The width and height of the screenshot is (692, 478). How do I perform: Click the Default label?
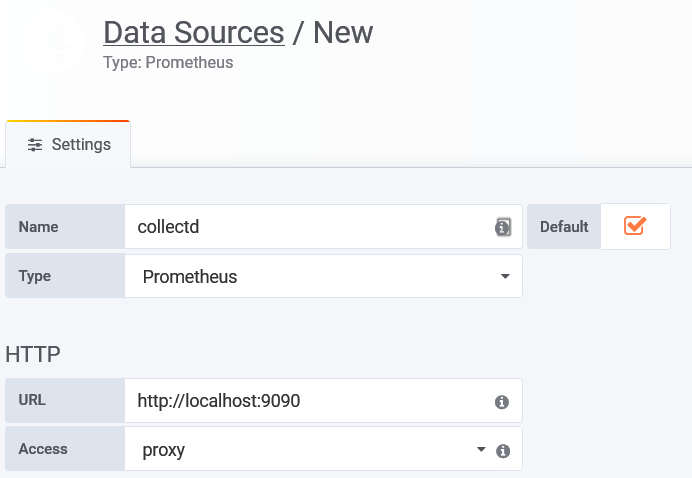tap(564, 227)
